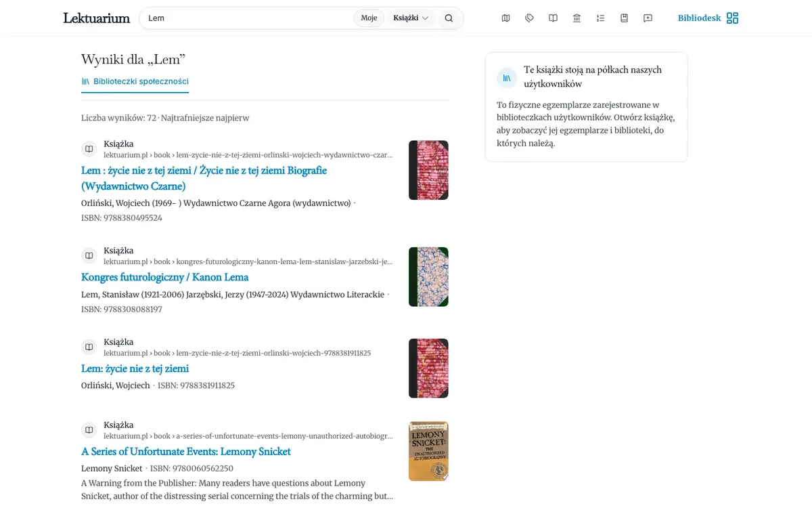Open the short-titled "Lem: życie nie z tej ziemi" result
The width and height of the screenshot is (812, 508).
[135, 368]
